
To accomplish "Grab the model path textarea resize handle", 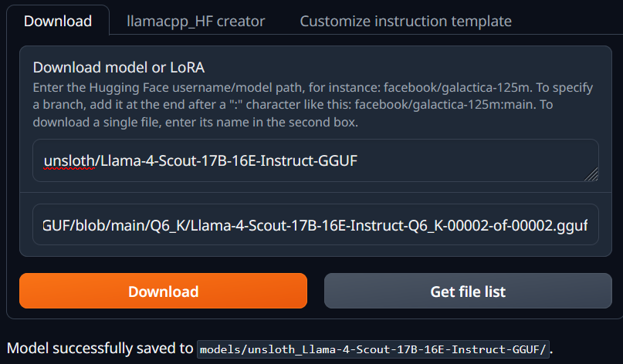I will (x=591, y=174).
